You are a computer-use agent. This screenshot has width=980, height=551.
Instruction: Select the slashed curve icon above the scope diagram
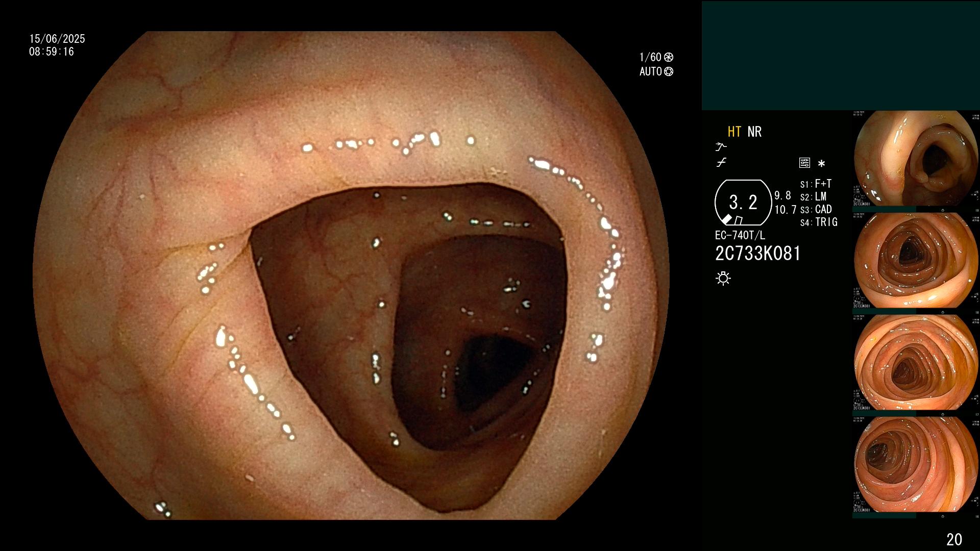[x=721, y=163]
